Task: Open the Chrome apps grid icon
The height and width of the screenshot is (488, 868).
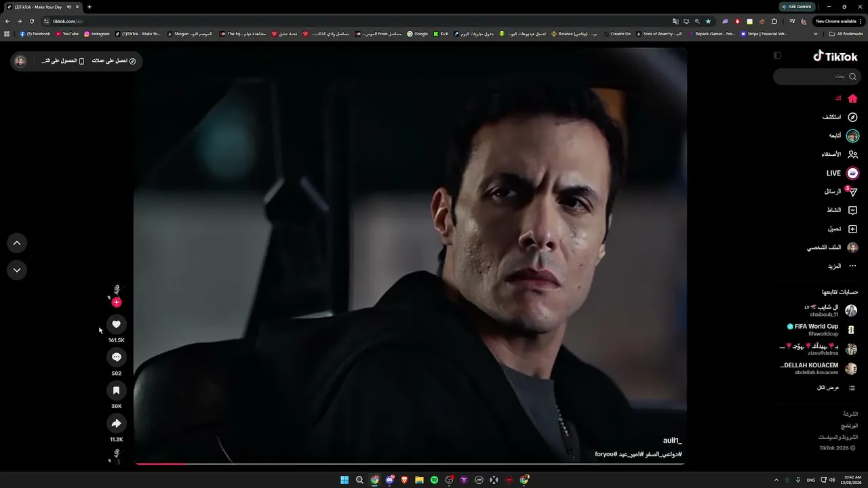Action: click(7, 34)
